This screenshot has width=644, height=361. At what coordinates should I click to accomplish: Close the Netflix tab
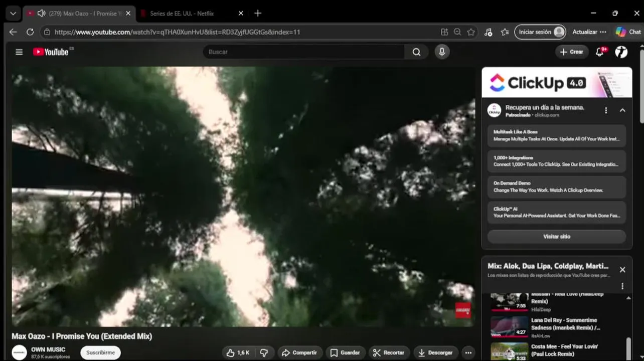241,14
